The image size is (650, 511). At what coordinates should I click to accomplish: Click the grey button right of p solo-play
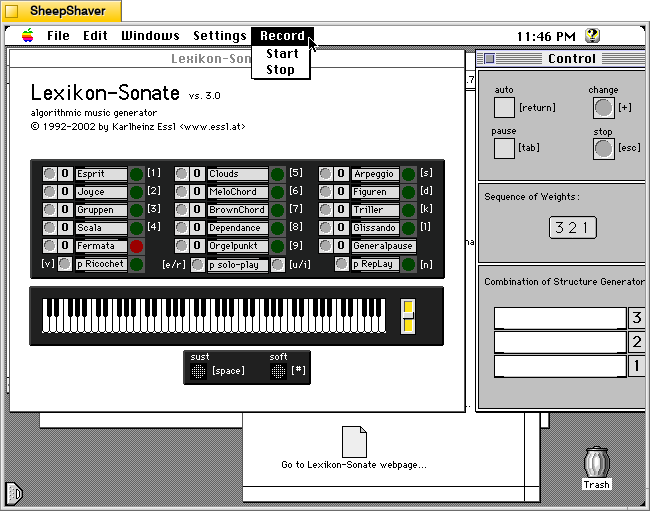point(278,264)
